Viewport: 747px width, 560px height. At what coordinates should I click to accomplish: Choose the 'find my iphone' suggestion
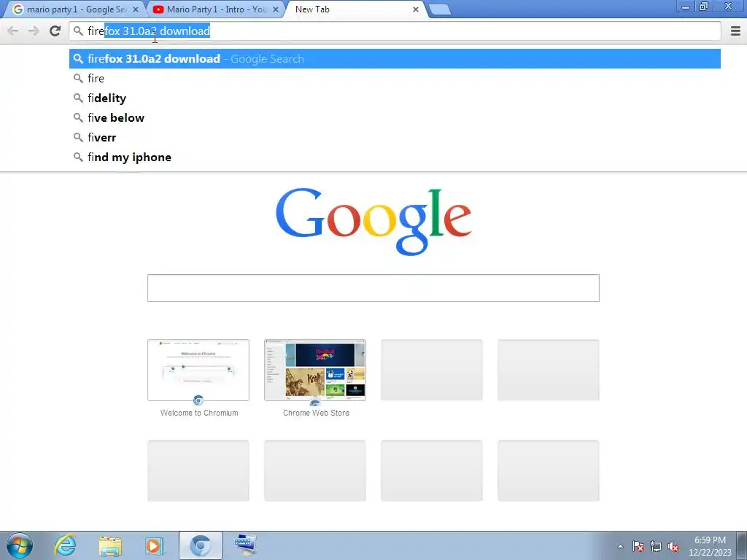395,157
